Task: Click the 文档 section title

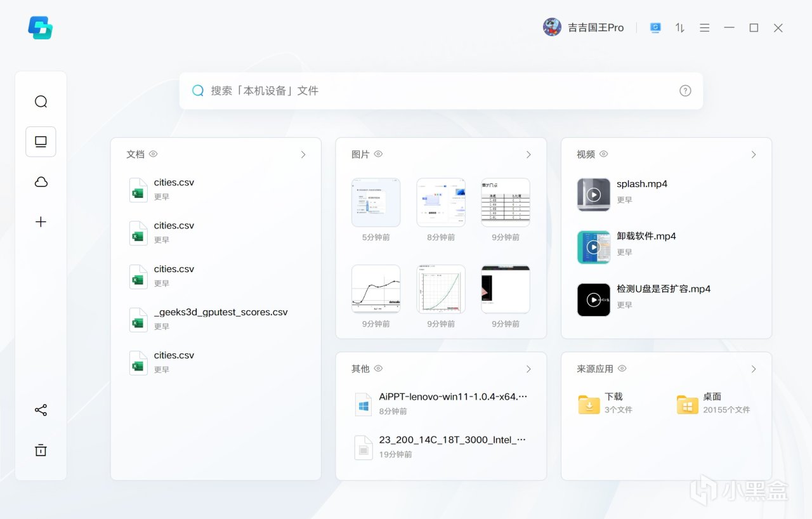Action: (x=136, y=154)
